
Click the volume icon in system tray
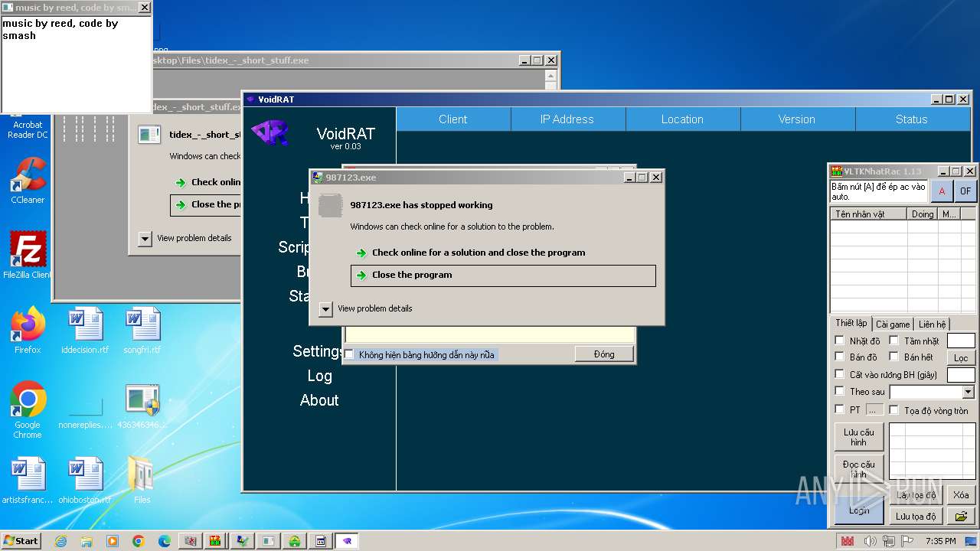tap(871, 541)
